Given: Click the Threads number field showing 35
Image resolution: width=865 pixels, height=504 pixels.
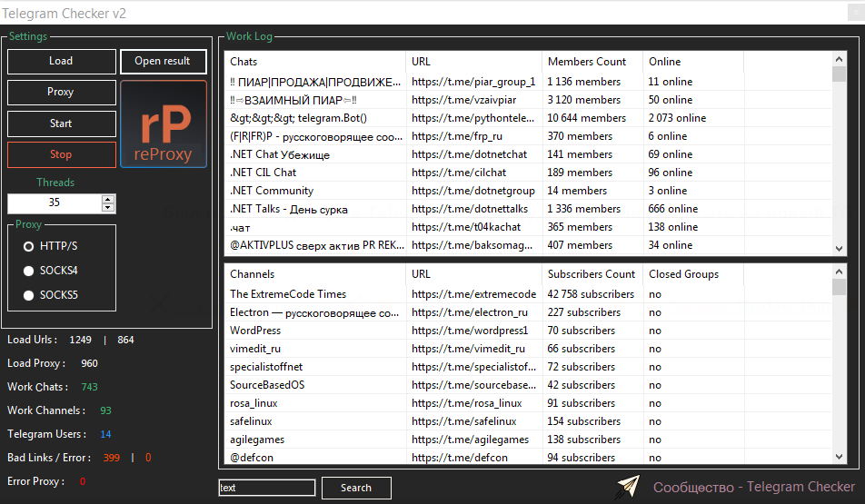Looking at the screenshot, I should [55, 203].
